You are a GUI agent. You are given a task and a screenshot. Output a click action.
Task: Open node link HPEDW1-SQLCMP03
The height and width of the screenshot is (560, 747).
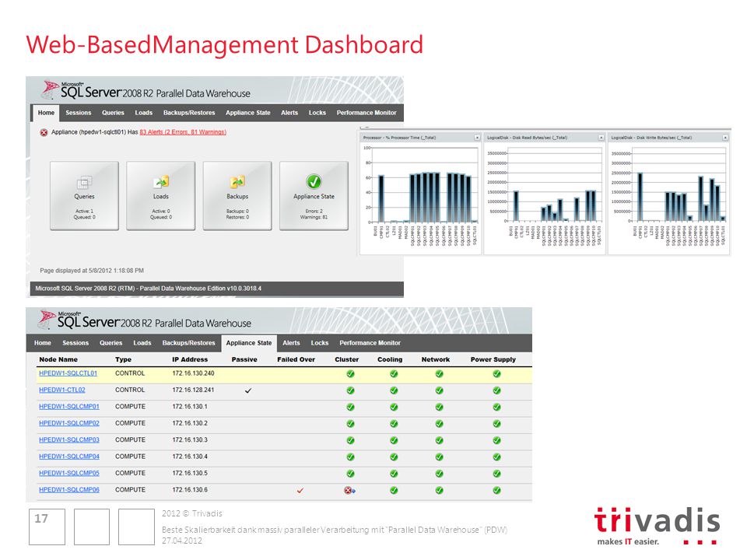[x=69, y=440]
